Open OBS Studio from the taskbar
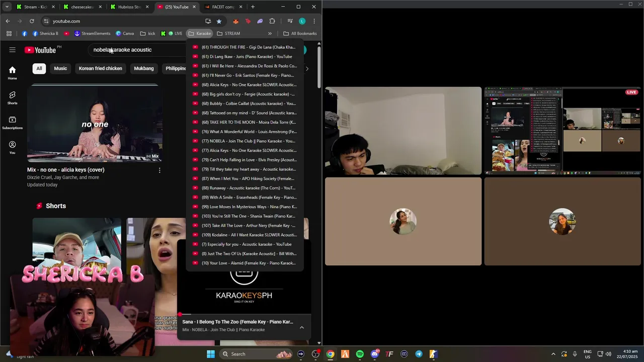The height and width of the screenshot is (362, 644). pos(315,354)
